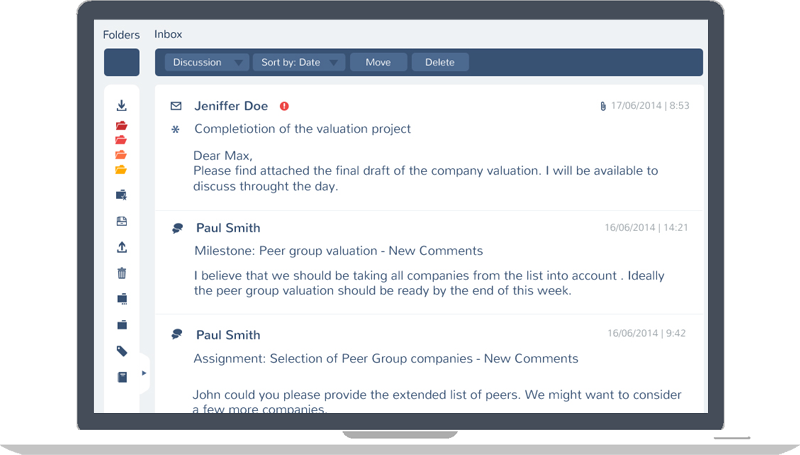
Task: Select the bottom yellow folder in sidebar
Action: [x=122, y=169]
